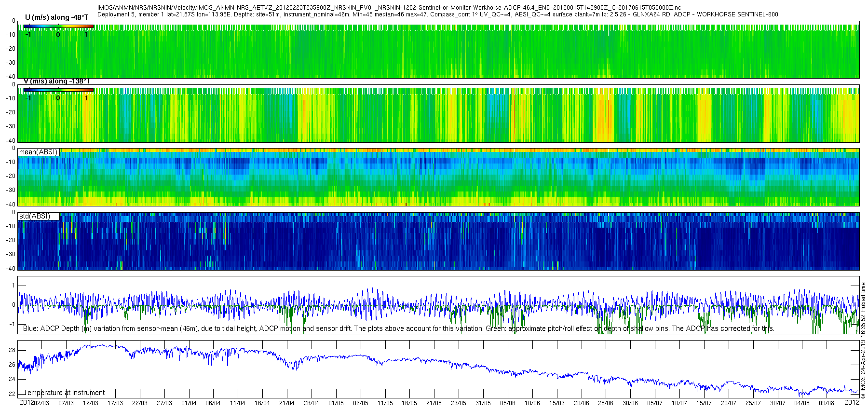Screen dimensions: 868x410
Task: Select the 'V (m/s) along -138°T' panel title
Action: click(56, 81)
